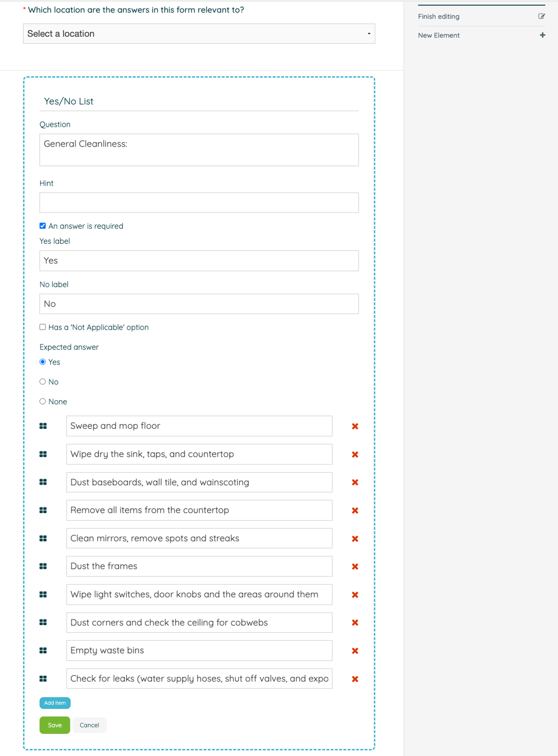Save the Yes/No List element

(x=54, y=725)
